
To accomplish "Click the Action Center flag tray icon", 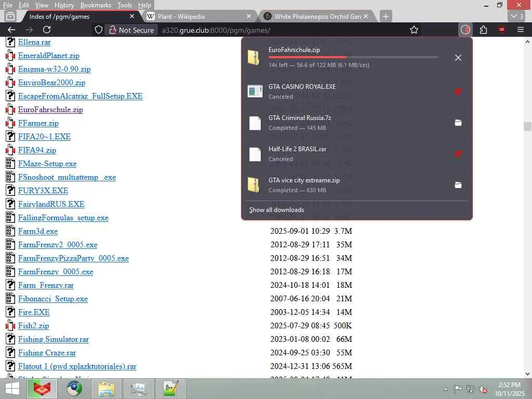I will 458,389.
